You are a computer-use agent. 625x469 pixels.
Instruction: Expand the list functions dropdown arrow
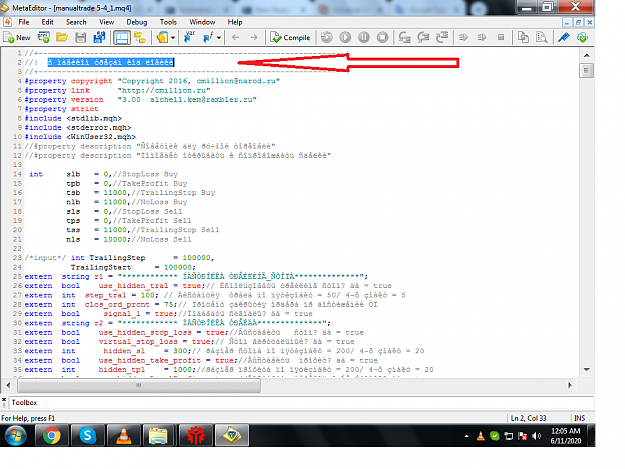coord(219,38)
